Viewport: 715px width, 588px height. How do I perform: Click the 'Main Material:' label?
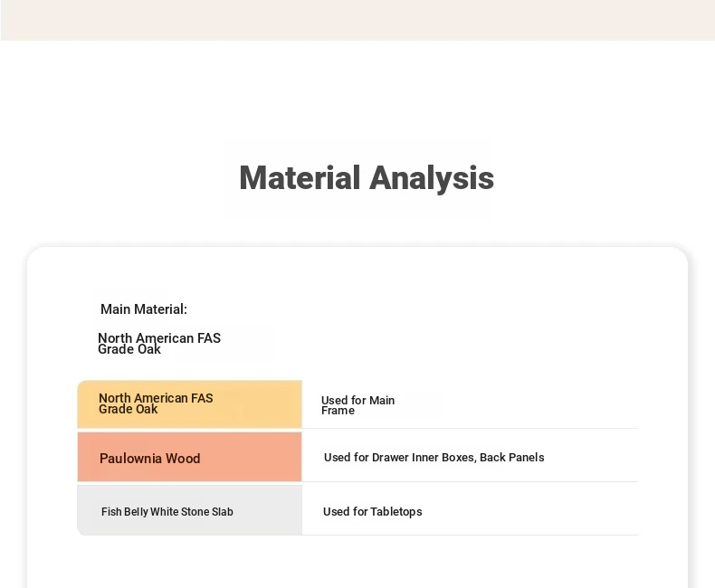point(144,309)
